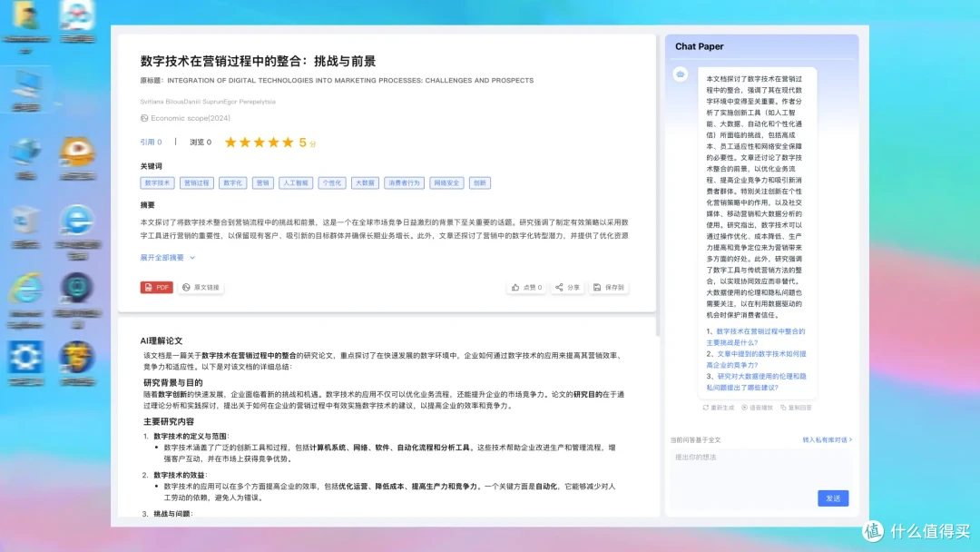Click the 保存到 save-to button
The width and height of the screenshot is (980, 552).
pyautogui.click(x=608, y=288)
